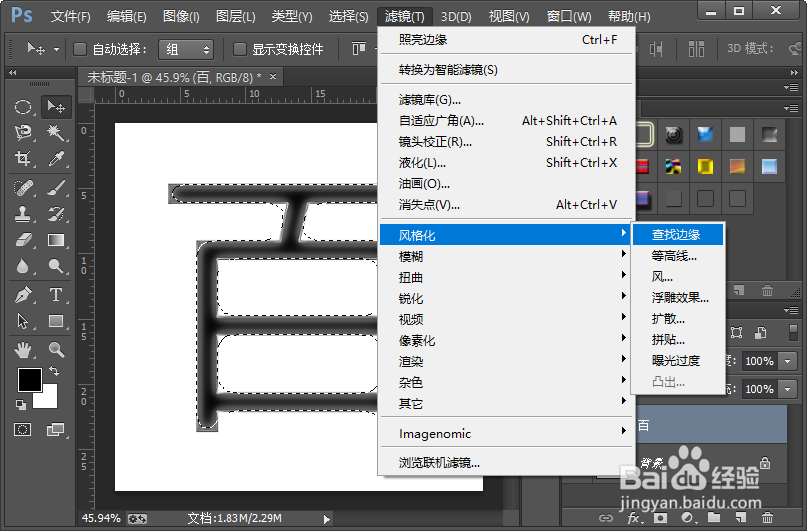Apply last filter 照亮边缘

pyautogui.click(x=506, y=40)
